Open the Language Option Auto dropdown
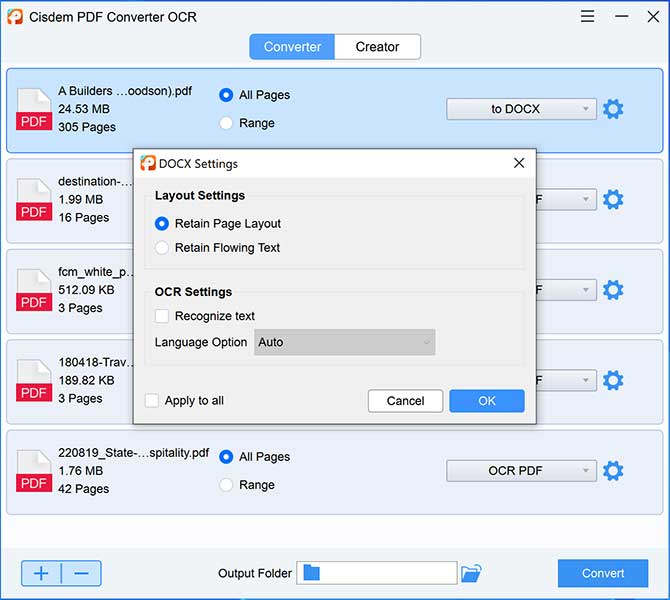 tap(344, 342)
